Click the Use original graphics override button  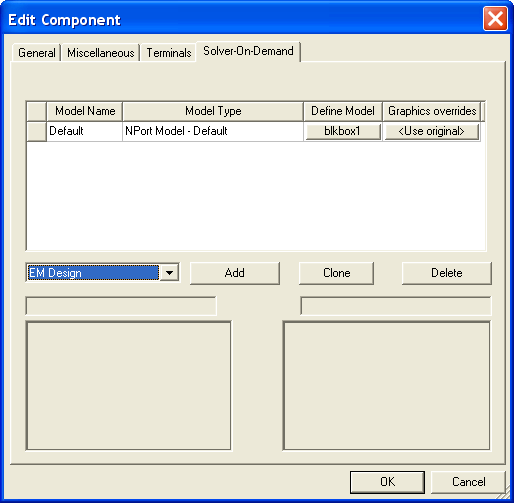pyautogui.click(x=432, y=131)
